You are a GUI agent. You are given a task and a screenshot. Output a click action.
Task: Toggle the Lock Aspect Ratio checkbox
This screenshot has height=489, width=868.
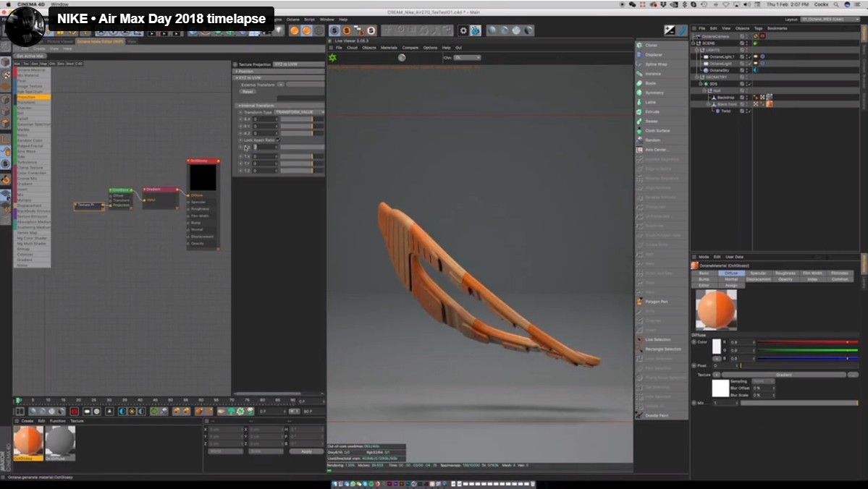277,140
